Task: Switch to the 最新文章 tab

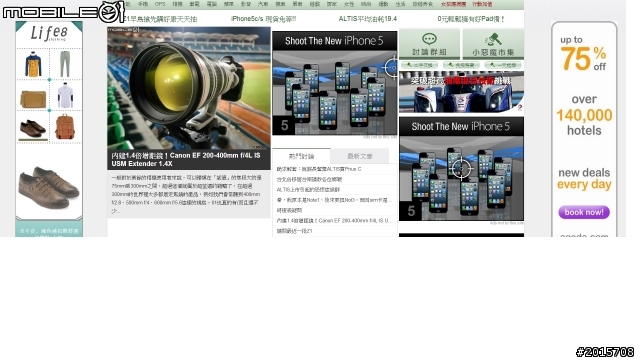Action: click(360, 156)
